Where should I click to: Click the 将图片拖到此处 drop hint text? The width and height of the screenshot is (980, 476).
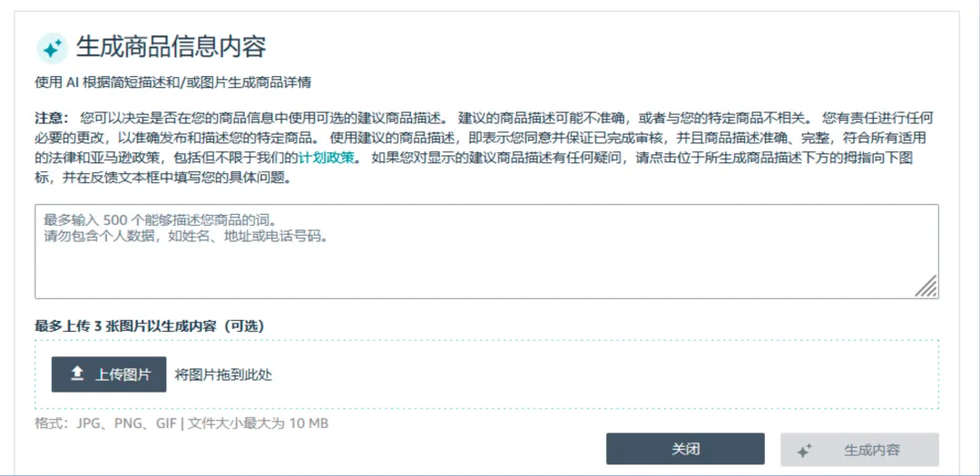[223, 374]
